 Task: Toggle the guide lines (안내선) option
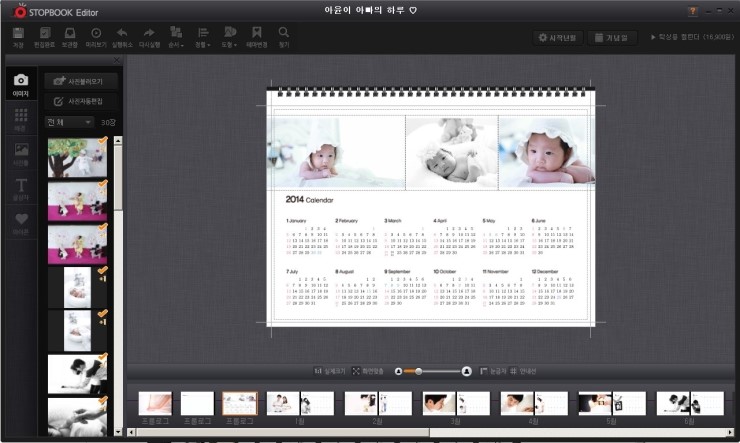[515, 371]
